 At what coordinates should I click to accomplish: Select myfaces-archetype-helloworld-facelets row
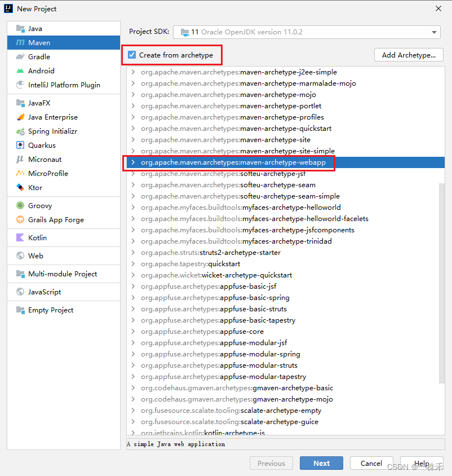click(x=285, y=219)
